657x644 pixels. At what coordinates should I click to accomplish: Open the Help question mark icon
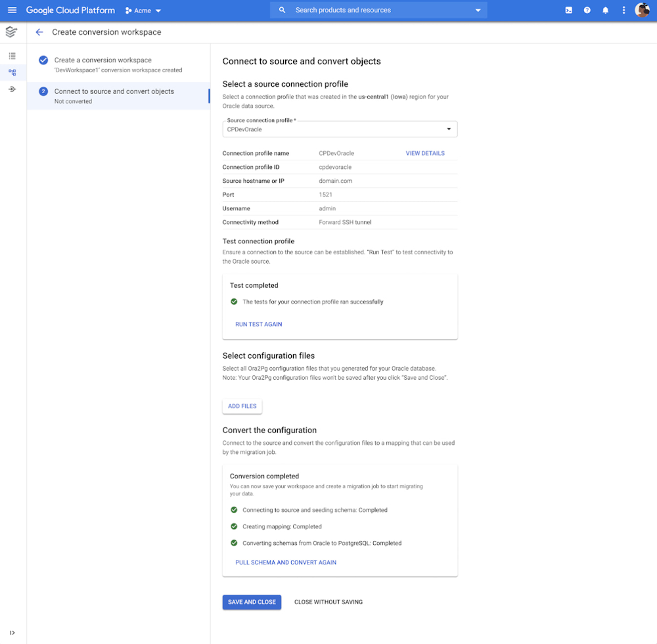coord(587,10)
